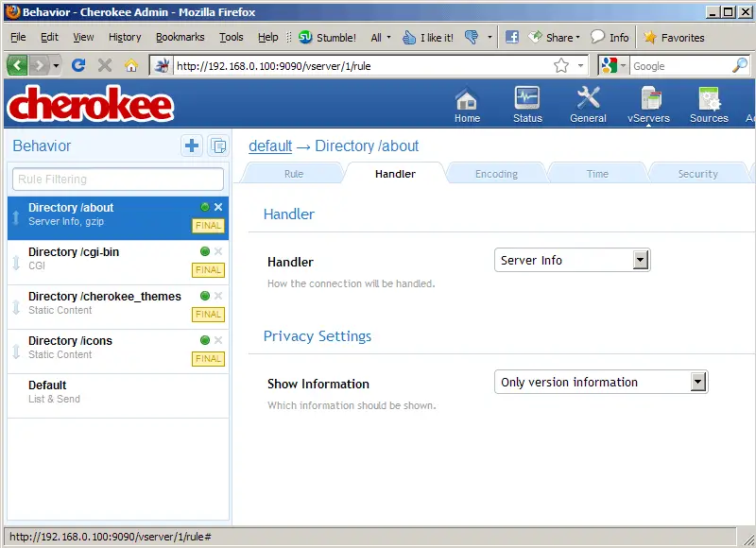Open the Show Information dropdown
756x548 pixels.
601,383
